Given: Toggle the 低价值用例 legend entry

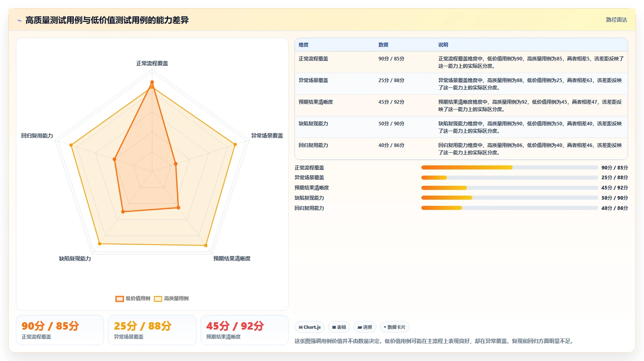Looking at the screenshot, I should coord(133,299).
